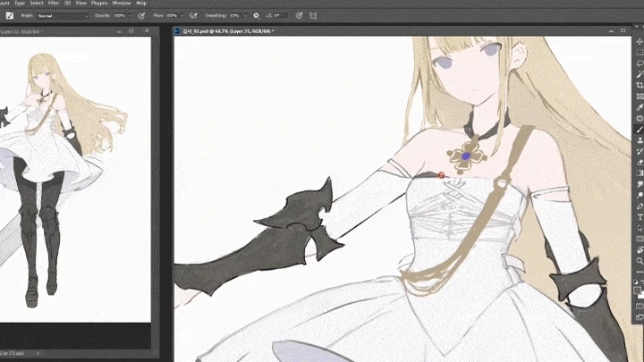Reset default foreground and background colors

(636, 282)
